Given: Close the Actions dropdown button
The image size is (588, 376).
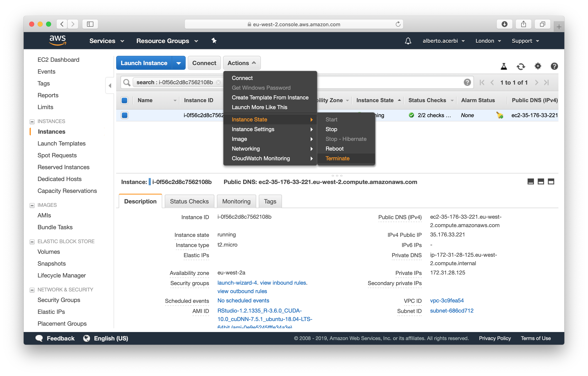Looking at the screenshot, I should click(242, 63).
